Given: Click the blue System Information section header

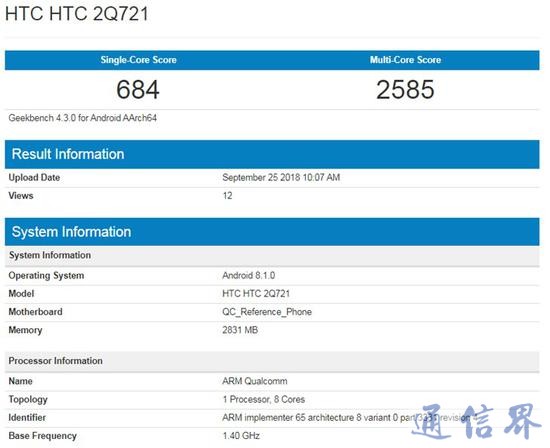Looking at the screenshot, I should pyautogui.click(x=272, y=232).
